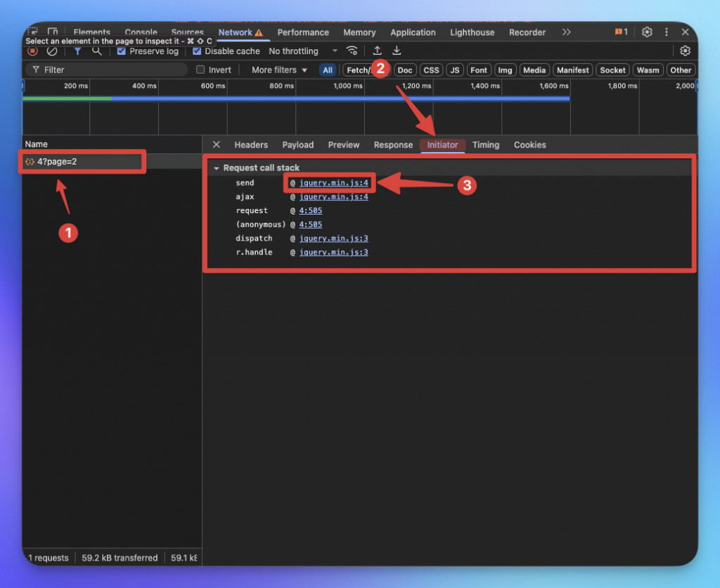This screenshot has height=588, width=720.
Task: Enable the Invert filter checkbox
Action: 200,70
